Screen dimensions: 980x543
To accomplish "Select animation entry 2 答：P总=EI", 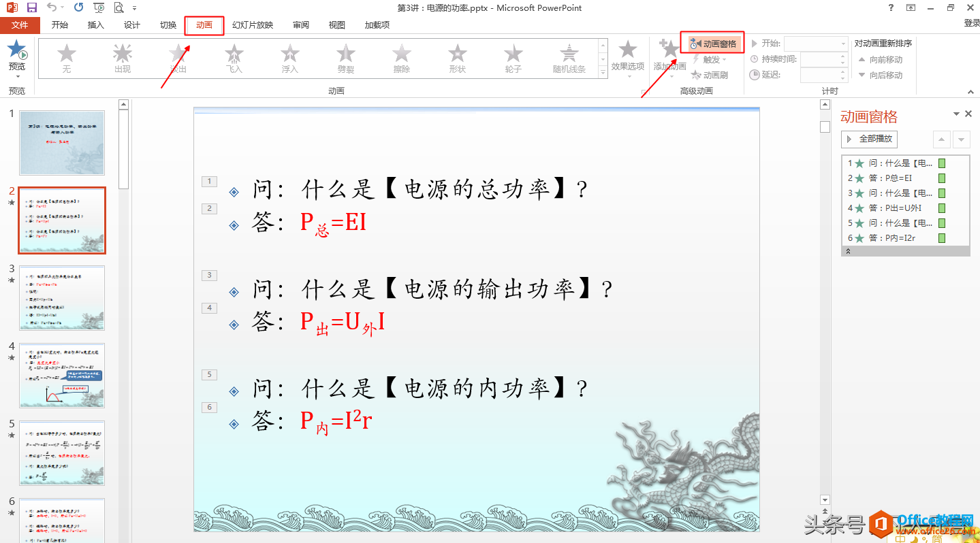I will pyautogui.click(x=905, y=178).
